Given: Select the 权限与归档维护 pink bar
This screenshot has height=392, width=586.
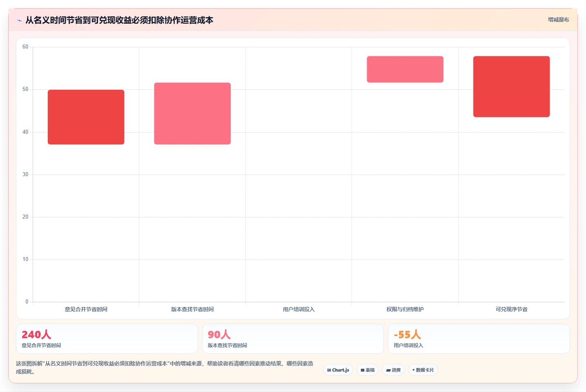Looking at the screenshot, I should point(405,69).
